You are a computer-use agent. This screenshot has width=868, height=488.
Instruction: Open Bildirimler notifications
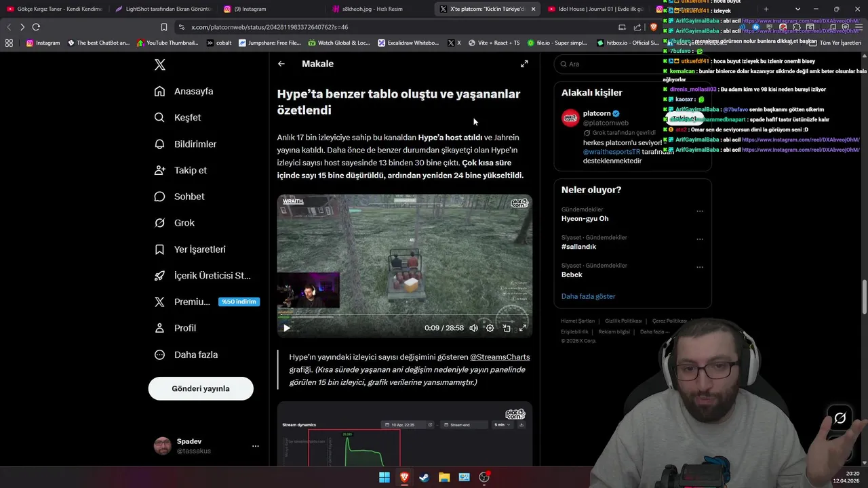(x=186, y=144)
